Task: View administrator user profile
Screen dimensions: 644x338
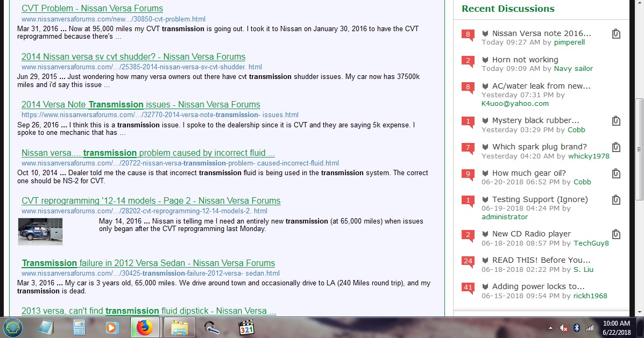Action: (504, 217)
